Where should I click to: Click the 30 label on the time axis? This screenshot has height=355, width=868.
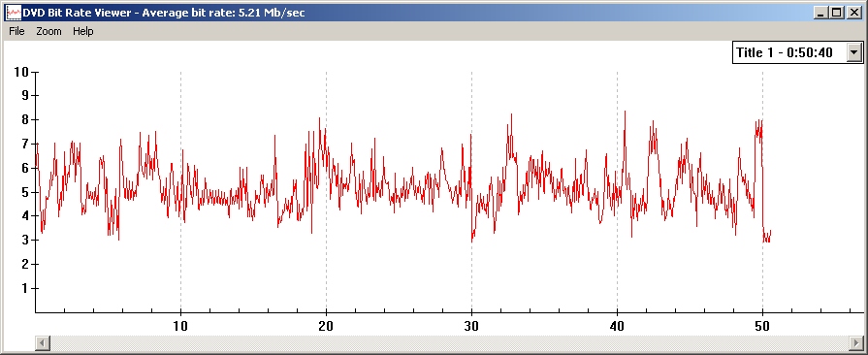point(471,326)
